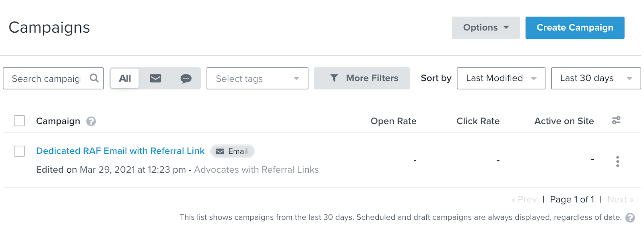
Task: Click the help icon beside Campaign header
Action: (x=91, y=121)
